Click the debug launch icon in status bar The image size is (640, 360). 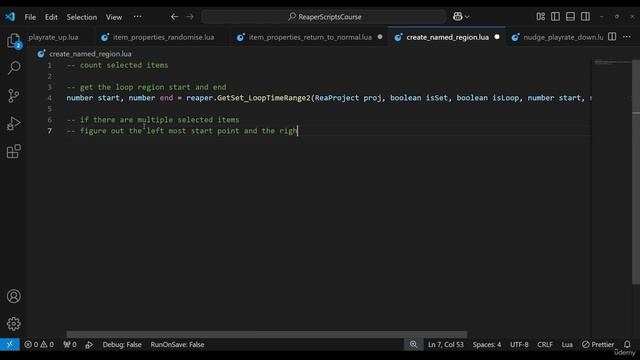click(89, 344)
